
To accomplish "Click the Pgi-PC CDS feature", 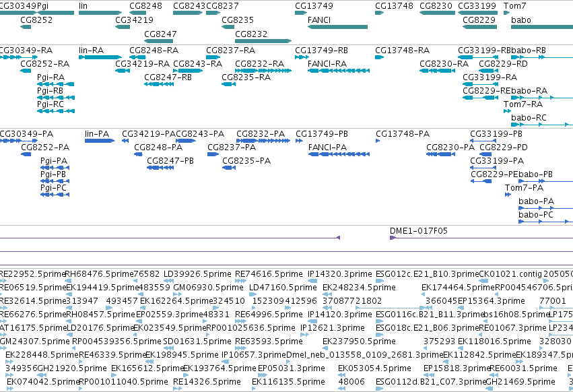I will [x=55, y=195].
